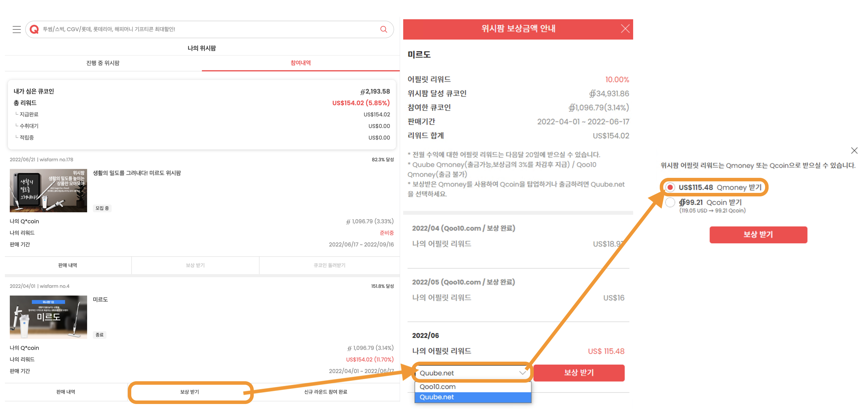This screenshot has width=868, height=411.
Task: Open the hamburger menu icon
Action: coord(16,29)
